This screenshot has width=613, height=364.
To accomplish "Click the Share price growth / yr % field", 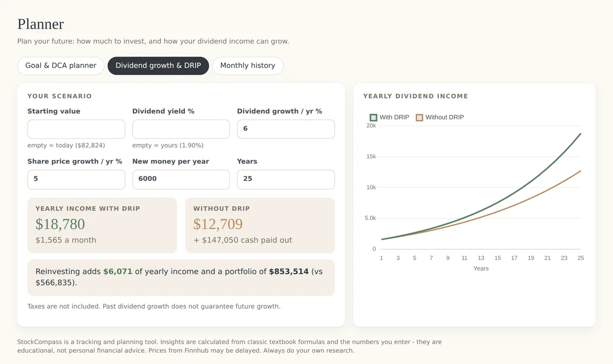I will coord(76,179).
